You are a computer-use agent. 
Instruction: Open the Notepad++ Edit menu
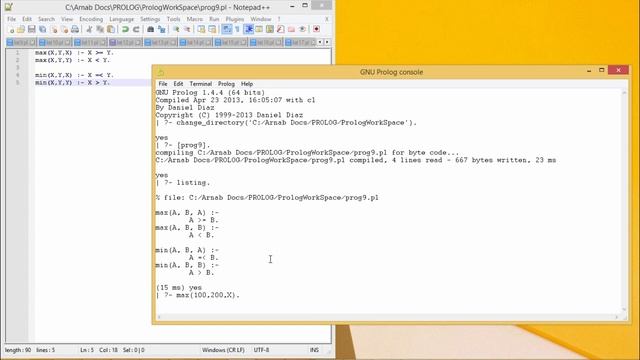click(27, 19)
